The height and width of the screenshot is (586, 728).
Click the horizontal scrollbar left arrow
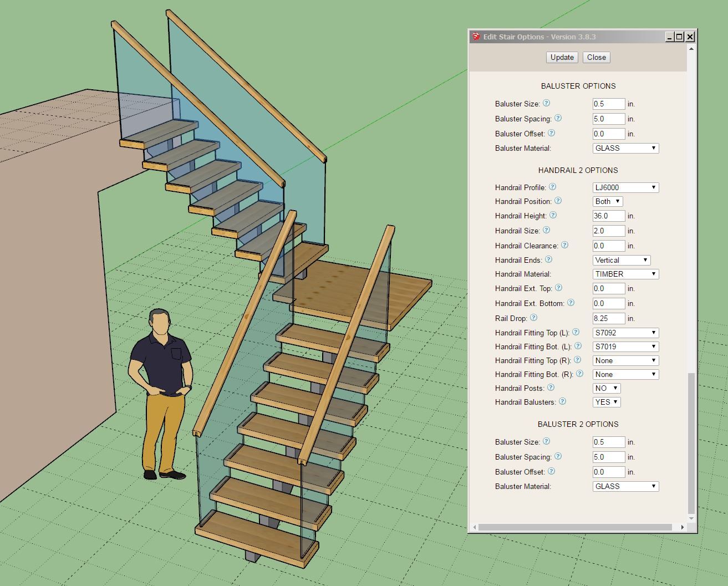475,527
